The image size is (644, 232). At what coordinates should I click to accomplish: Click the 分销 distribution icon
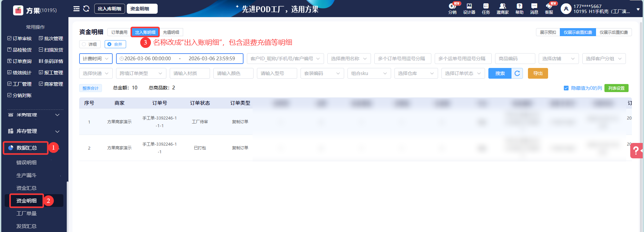tap(452, 6)
